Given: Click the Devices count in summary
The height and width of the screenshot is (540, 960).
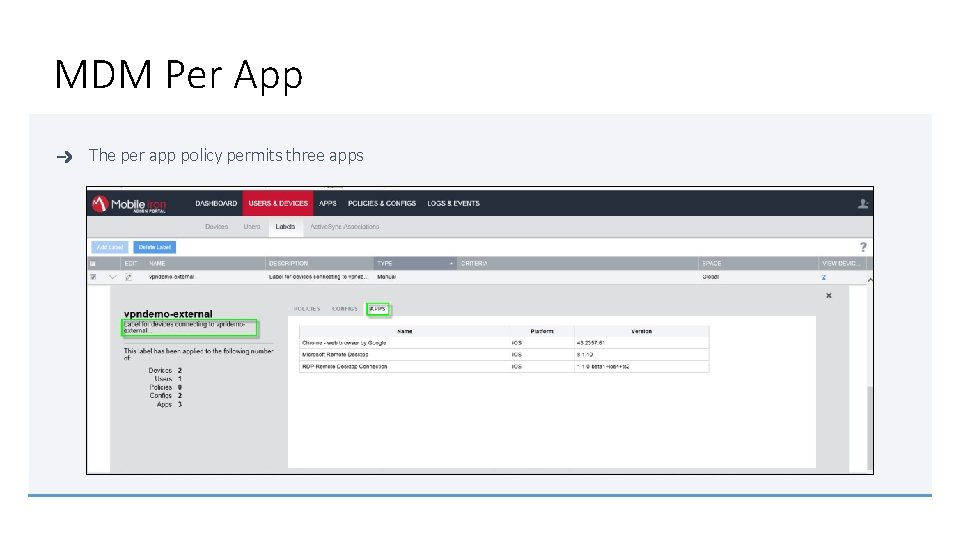Looking at the screenshot, I should tap(179, 370).
